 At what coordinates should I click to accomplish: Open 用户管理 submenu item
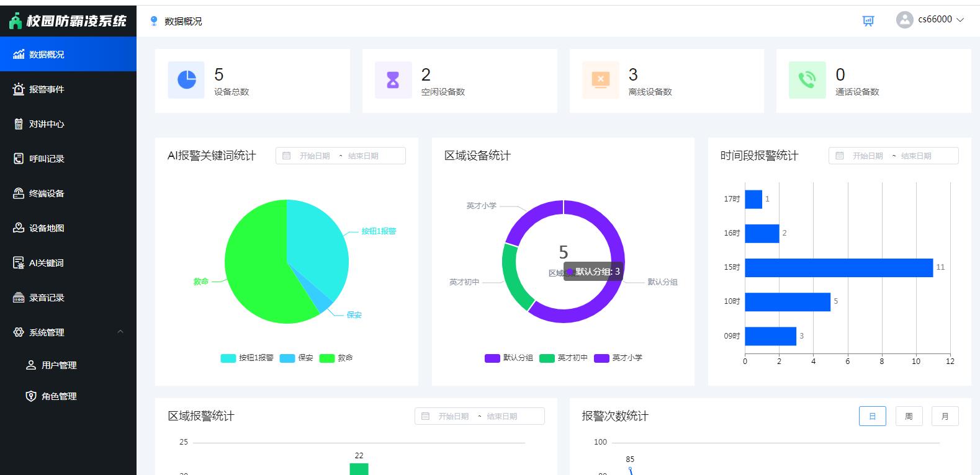click(68, 365)
